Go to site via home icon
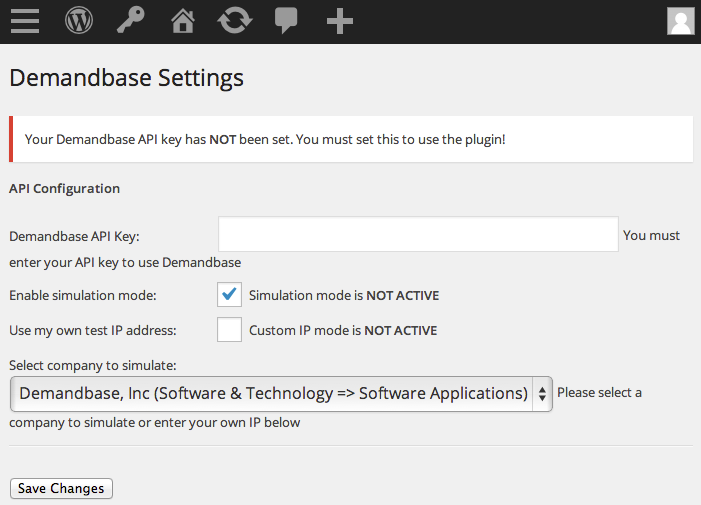 coord(183,21)
